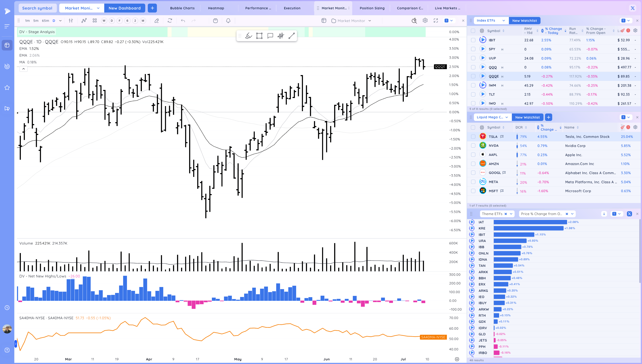
Task: Select the trend line drawing tool
Action: [291, 36]
